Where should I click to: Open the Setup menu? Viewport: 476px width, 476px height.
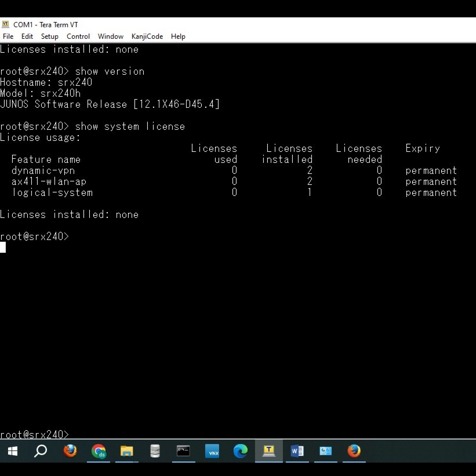click(49, 37)
